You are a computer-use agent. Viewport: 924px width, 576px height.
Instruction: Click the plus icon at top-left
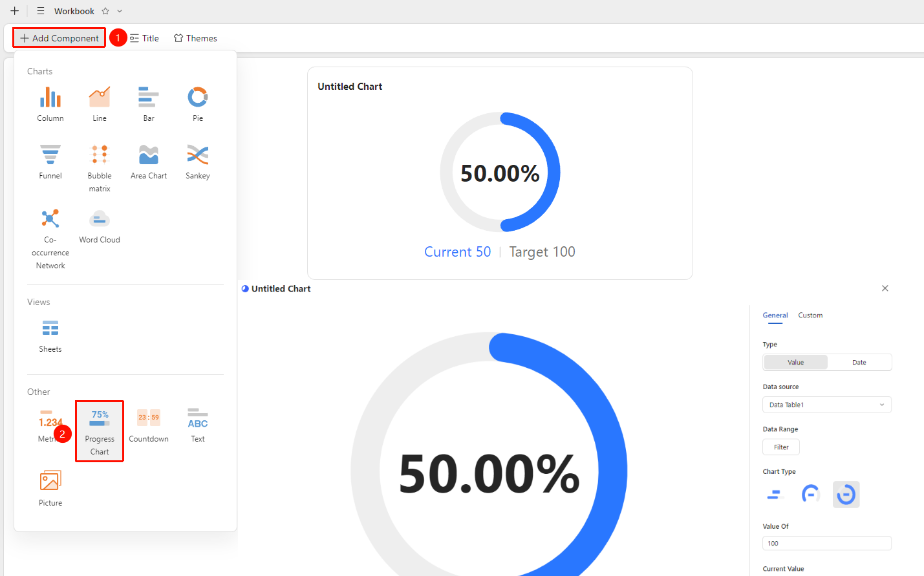coord(14,11)
